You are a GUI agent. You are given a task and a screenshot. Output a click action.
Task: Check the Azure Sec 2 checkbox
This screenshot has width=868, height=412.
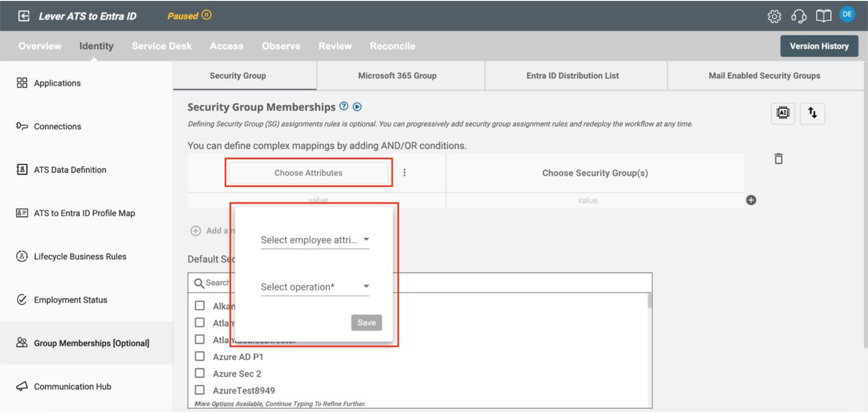click(x=200, y=373)
